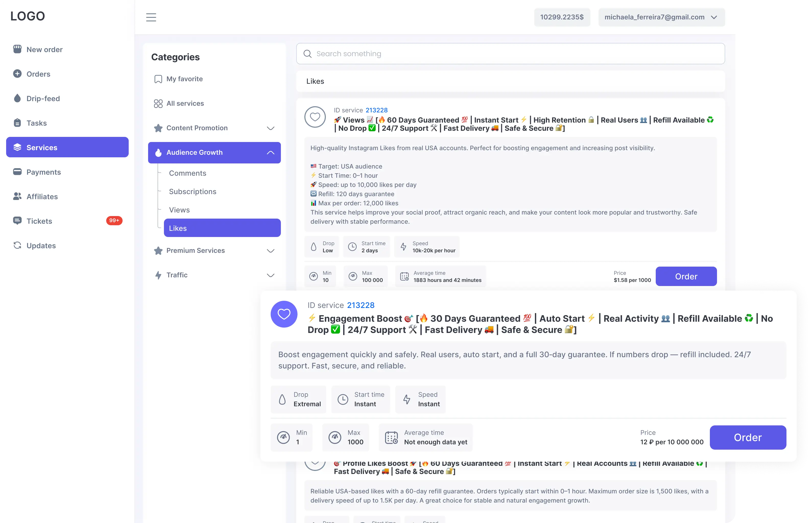Image resolution: width=812 pixels, height=523 pixels.
Task: Click the Likes section heading
Action: [315, 81]
